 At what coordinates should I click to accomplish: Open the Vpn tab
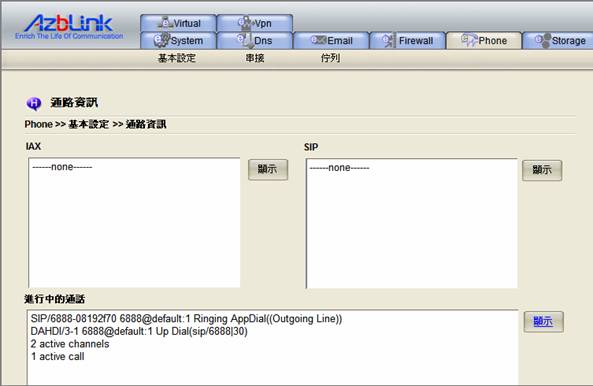255,23
